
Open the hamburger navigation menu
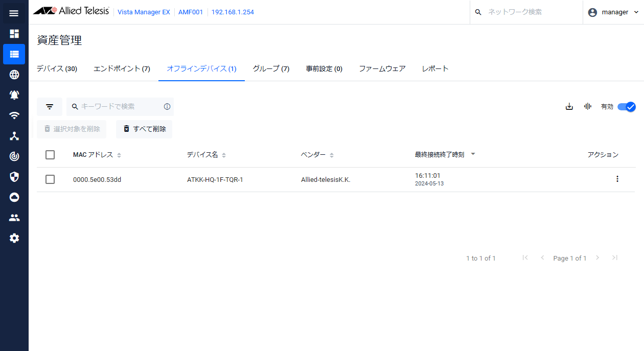(14, 13)
